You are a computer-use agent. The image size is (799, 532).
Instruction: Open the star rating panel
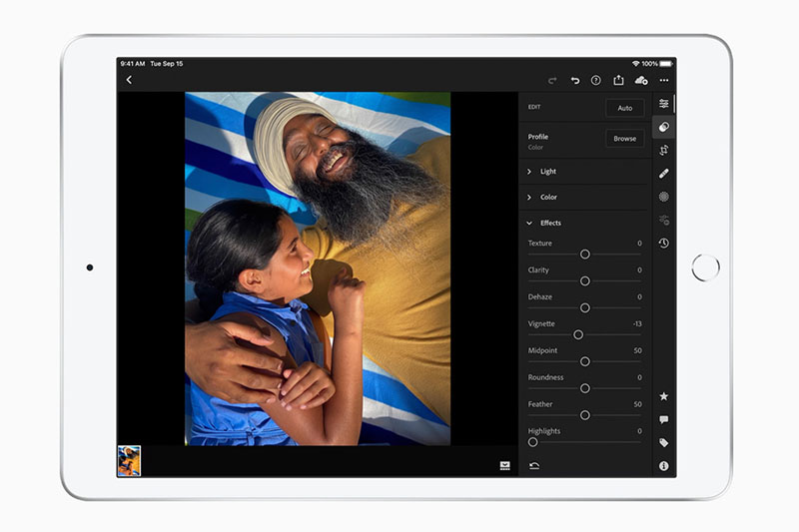tap(664, 396)
